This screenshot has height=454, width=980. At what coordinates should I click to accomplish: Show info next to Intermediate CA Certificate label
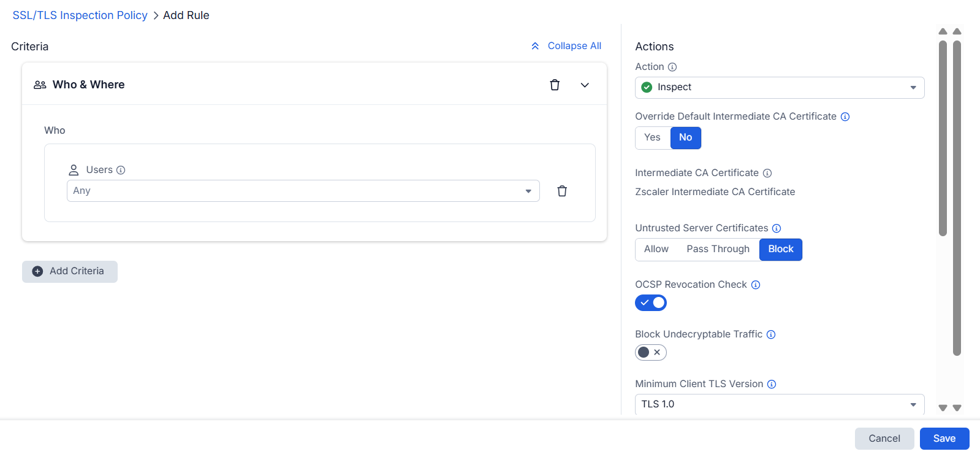[767, 173]
